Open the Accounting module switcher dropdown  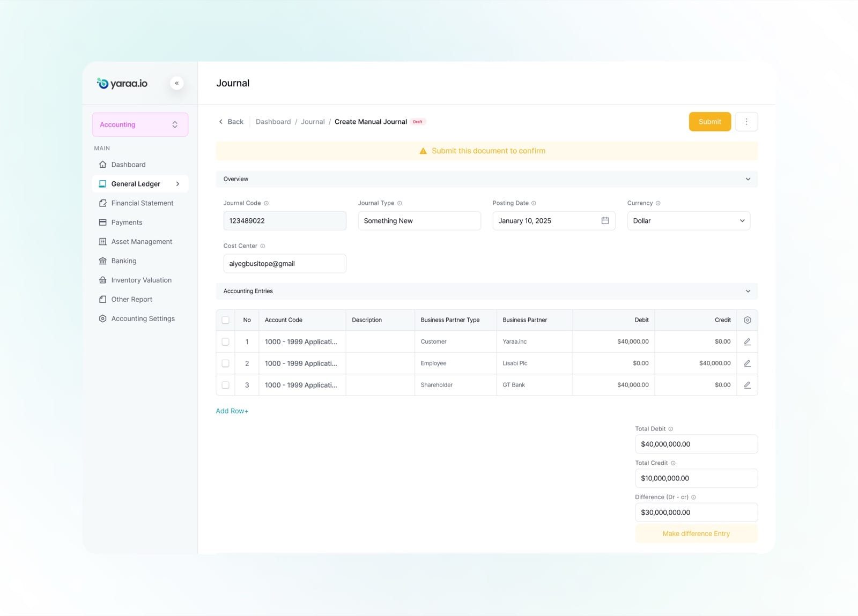click(x=140, y=124)
